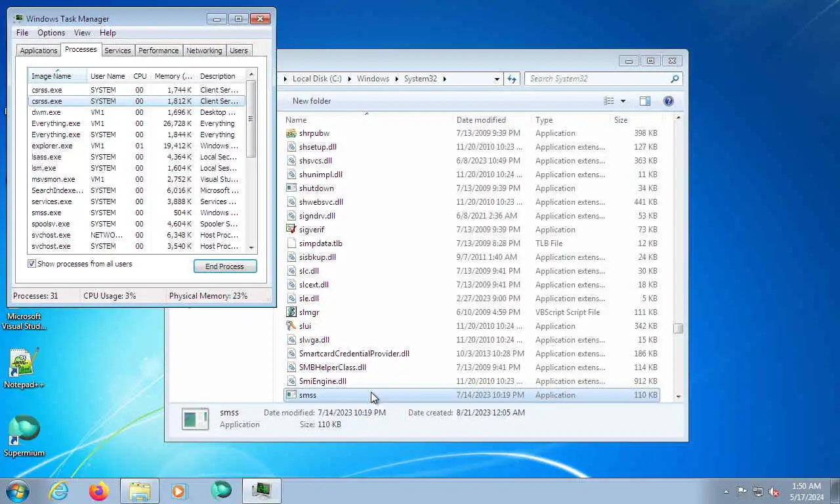The height and width of the screenshot is (504, 840).
Task: Select the slmgr VBScript file icon
Action: tap(292, 312)
